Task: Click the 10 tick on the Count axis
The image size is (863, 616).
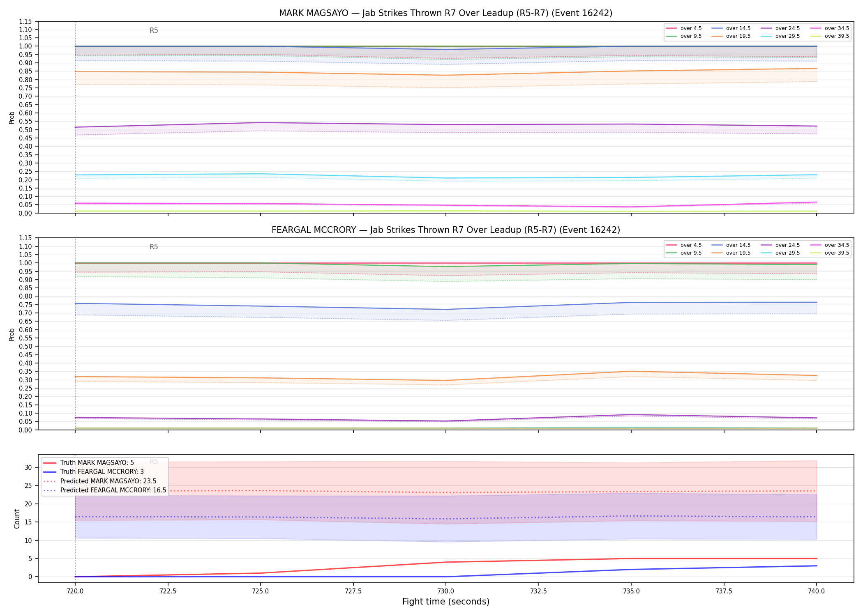Action: (28, 540)
